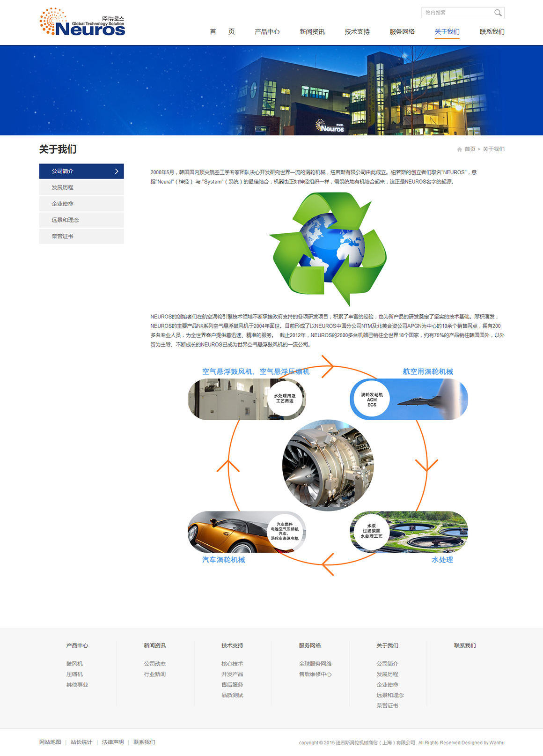Click 联系我们 beside 法律声明 in bottom bar
Screen dimensions: 543x756
(144, 742)
